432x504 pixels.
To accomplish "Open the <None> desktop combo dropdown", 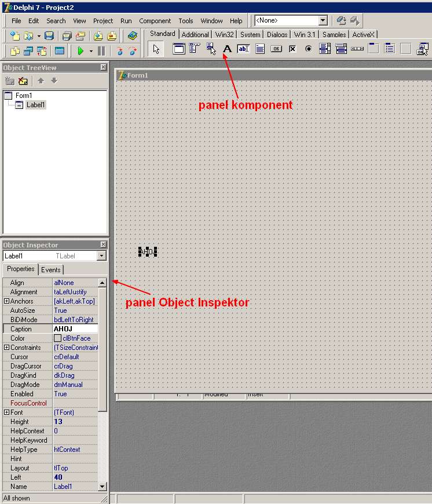I will (323, 21).
